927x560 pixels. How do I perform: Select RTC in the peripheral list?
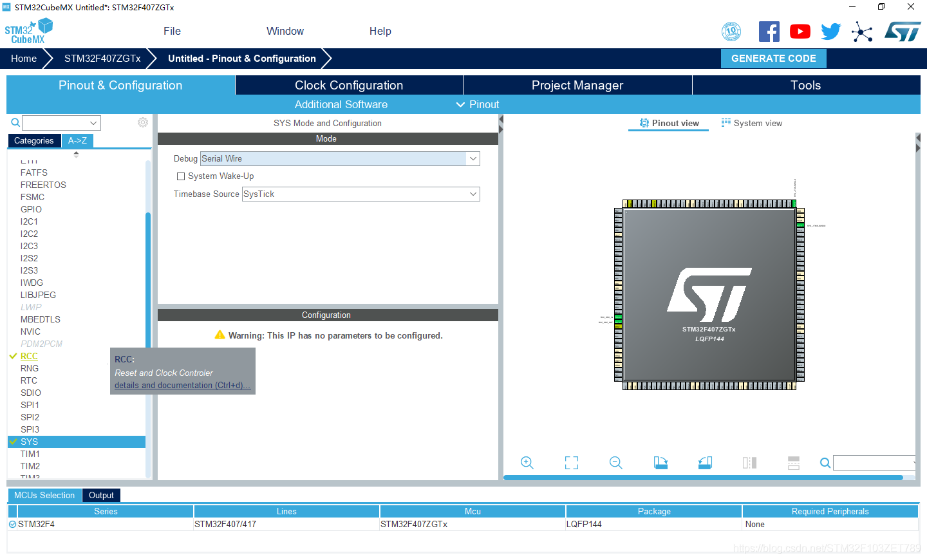pos(29,380)
